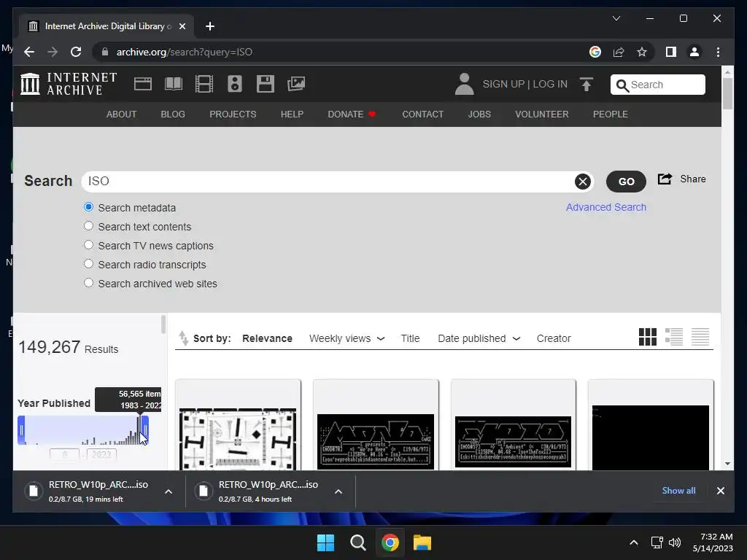Open Chrome three-dot menu
Screen dimensions: 747x560
(x=718, y=52)
